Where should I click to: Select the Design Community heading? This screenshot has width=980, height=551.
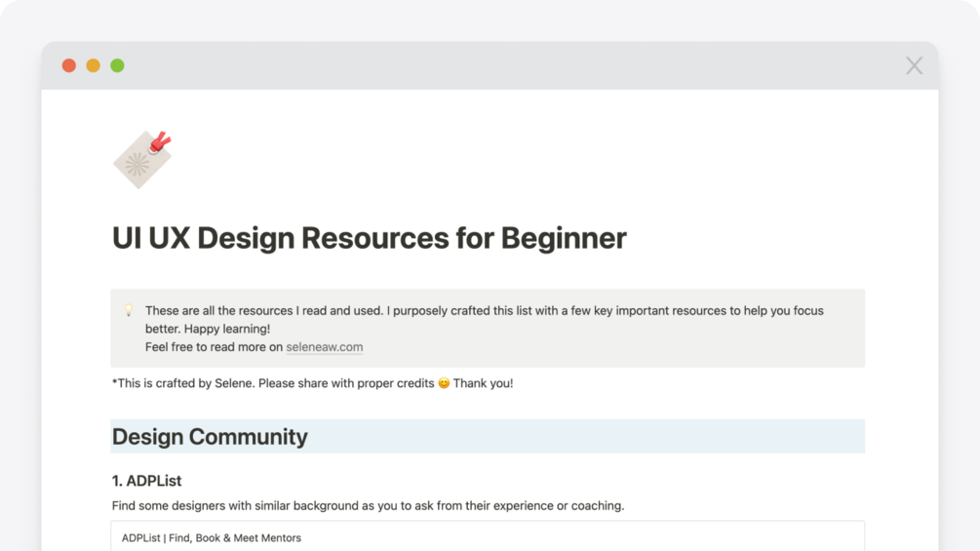coord(210,437)
